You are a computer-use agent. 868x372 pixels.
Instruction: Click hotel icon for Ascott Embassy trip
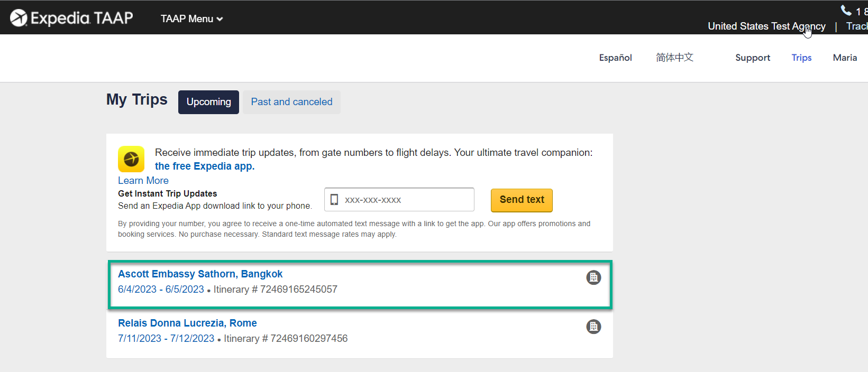(593, 277)
